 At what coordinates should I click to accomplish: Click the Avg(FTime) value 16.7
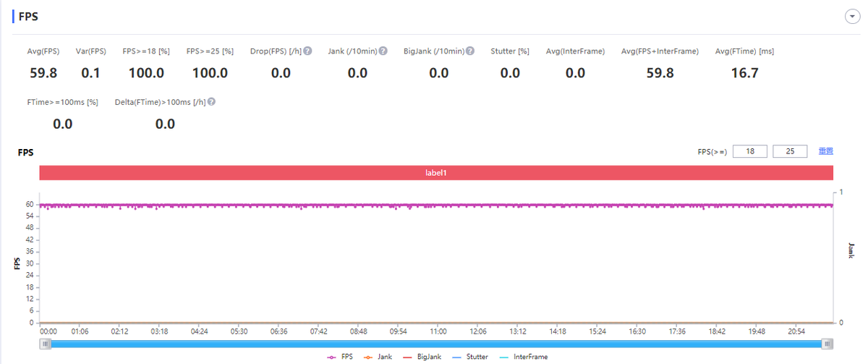pyautogui.click(x=744, y=72)
